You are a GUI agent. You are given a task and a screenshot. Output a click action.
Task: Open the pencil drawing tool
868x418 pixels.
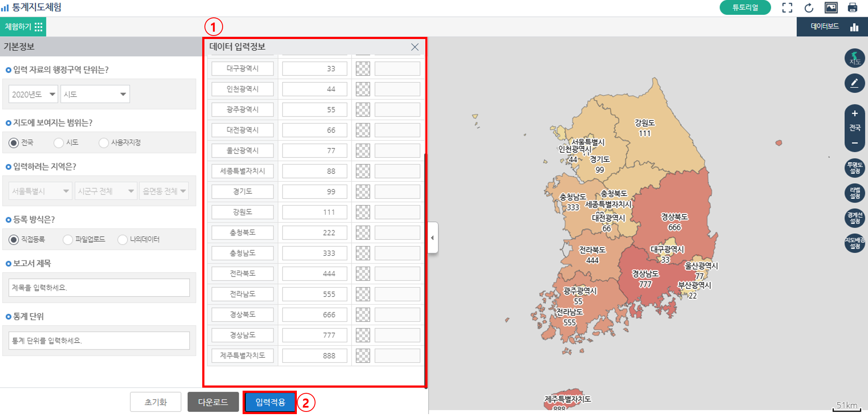point(854,84)
